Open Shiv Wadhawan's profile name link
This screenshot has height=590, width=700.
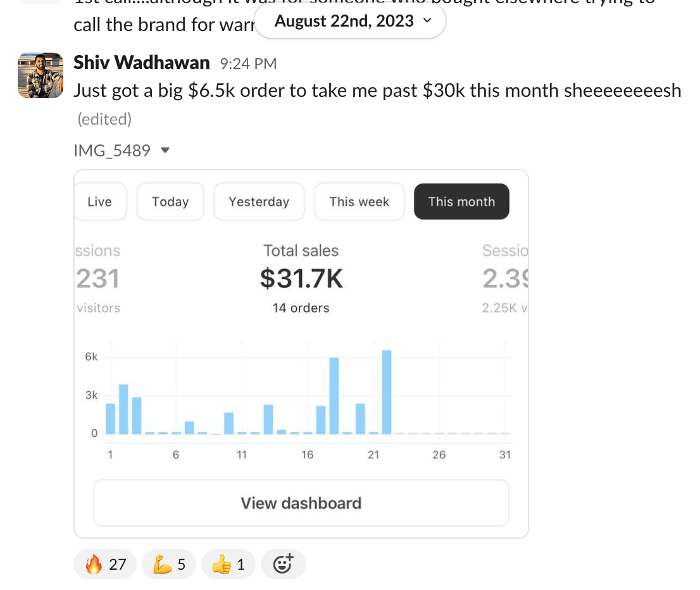[x=142, y=63]
